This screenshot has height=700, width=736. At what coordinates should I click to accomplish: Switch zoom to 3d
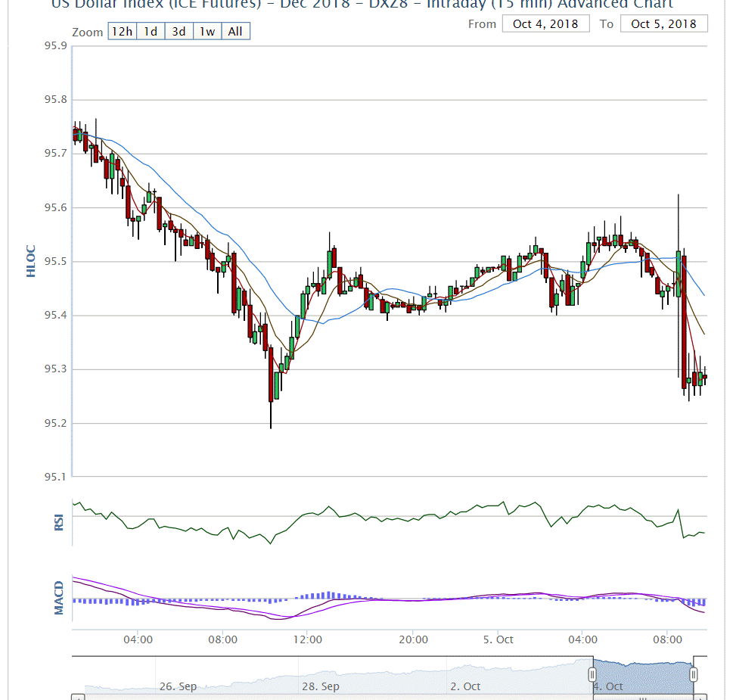coord(179,32)
